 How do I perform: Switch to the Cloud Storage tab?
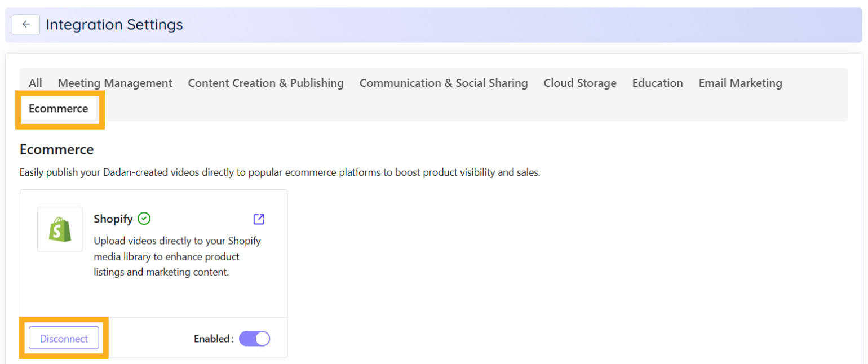[580, 83]
